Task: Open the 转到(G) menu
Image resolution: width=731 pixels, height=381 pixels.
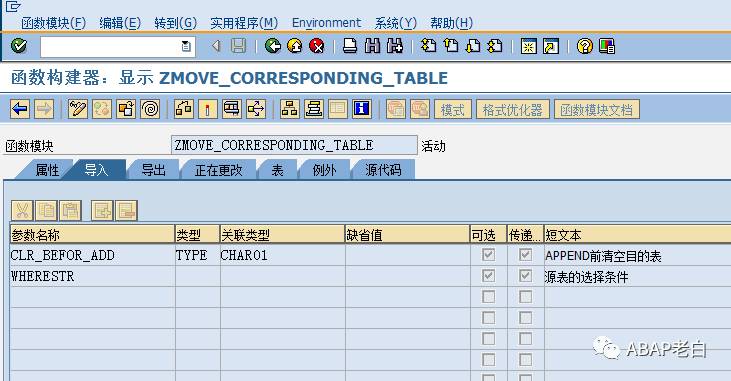Action: [175, 22]
